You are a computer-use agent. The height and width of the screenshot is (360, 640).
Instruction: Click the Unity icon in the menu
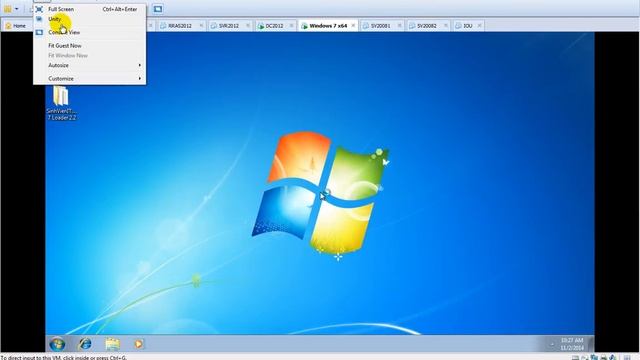pos(39,19)
